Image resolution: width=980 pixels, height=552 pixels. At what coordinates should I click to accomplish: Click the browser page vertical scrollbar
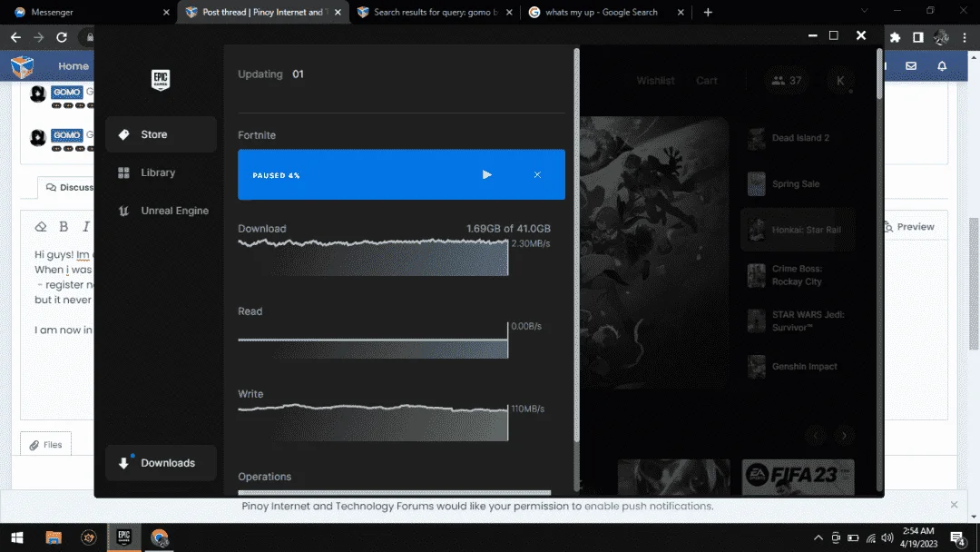[973, 284]
